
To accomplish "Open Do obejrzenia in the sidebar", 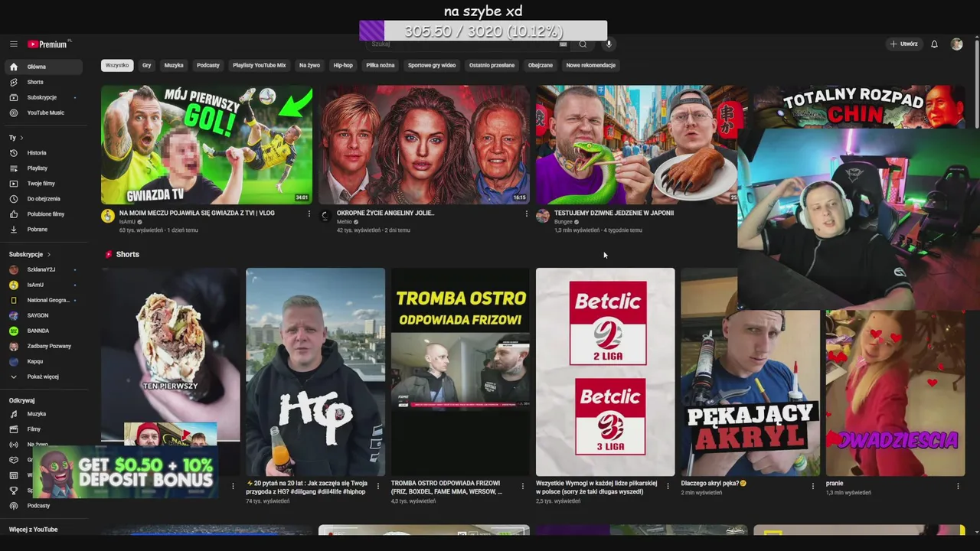I will (x=44, y=199).
